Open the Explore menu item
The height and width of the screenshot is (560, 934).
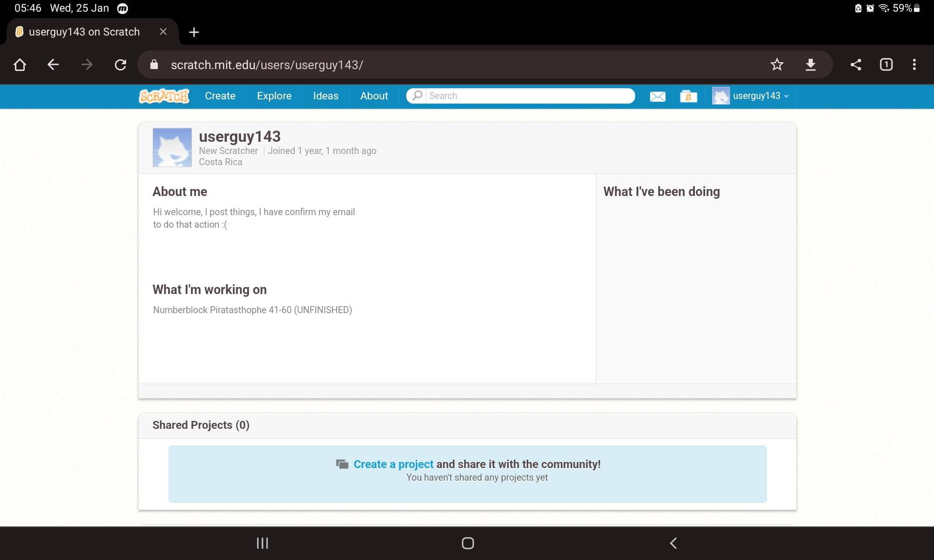(274, 96)
